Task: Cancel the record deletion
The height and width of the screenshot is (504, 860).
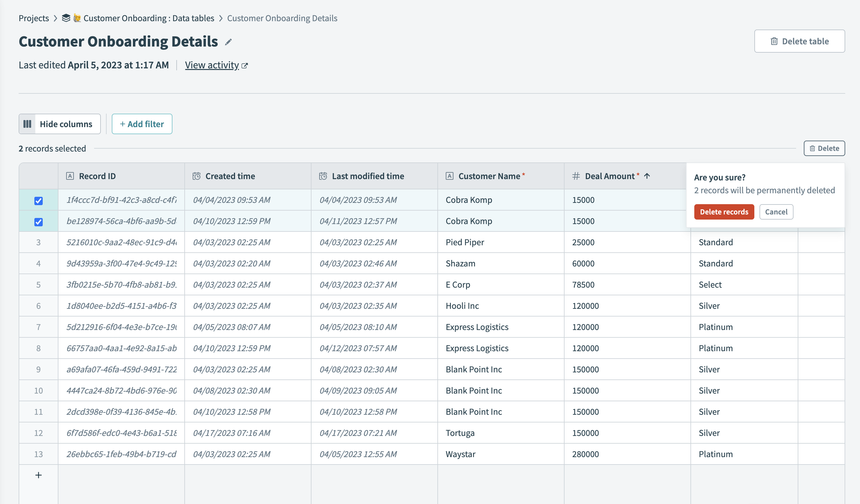Action: pos(777,212)
